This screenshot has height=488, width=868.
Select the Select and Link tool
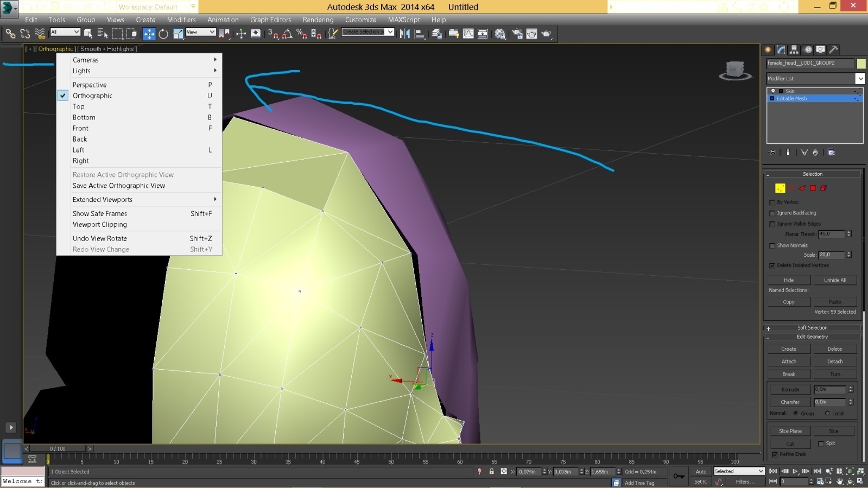pyautogui.click(x=10, y=34)
